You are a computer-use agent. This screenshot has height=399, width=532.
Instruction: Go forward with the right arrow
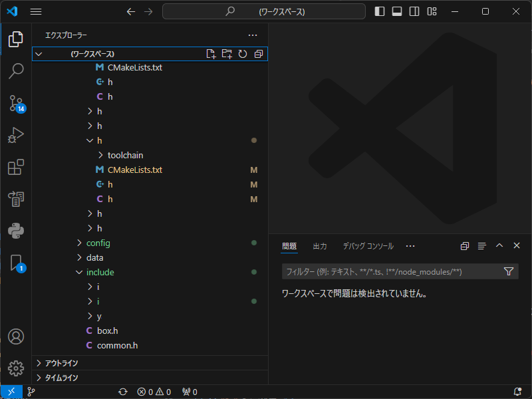coord(148,12)
